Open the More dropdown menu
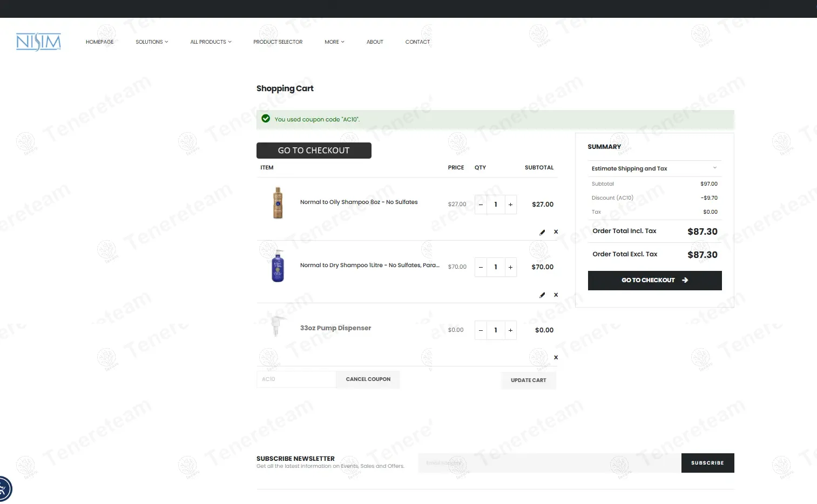 click(334, 42)
